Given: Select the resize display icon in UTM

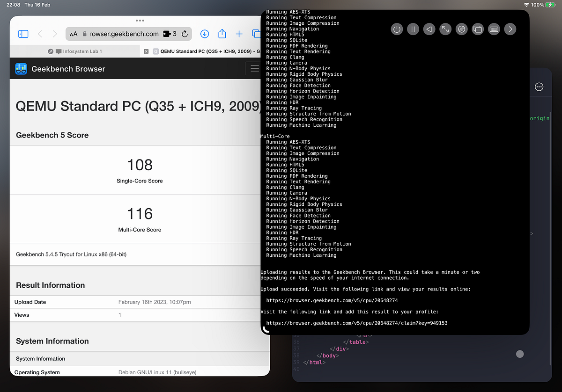Looking at the screenshot, I should tap(445, 29).
